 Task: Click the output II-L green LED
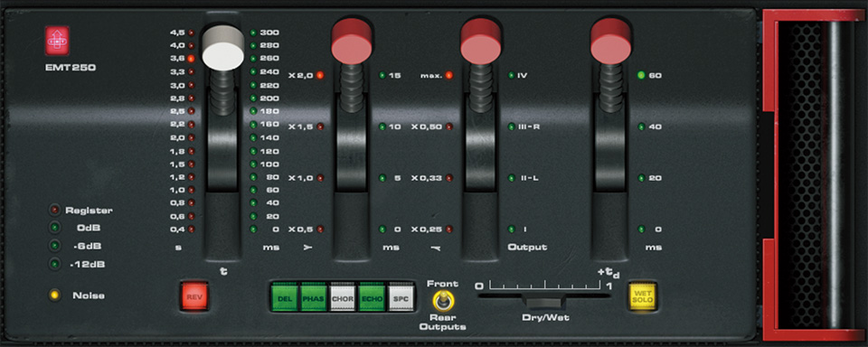pyautogui.click(x=512, y=178)
